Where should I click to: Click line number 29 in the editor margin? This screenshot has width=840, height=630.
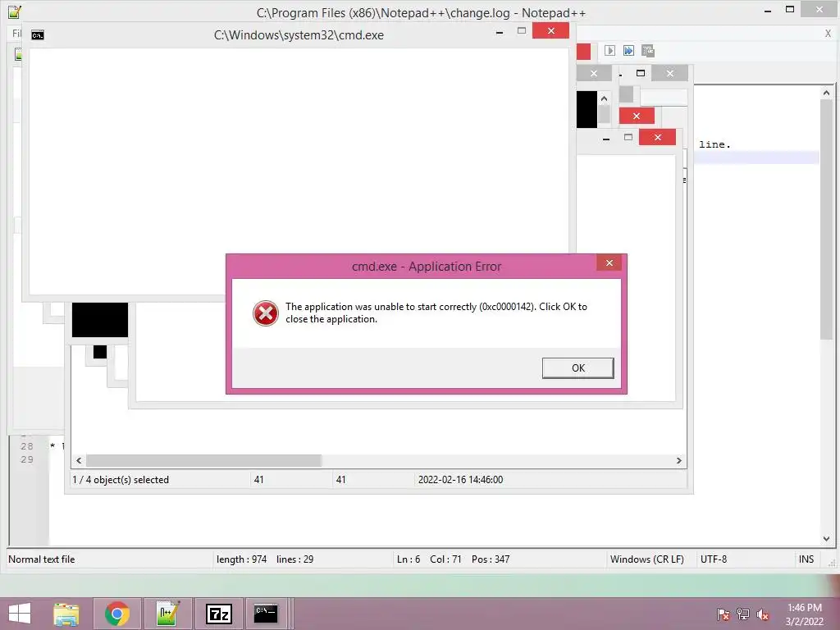pyautogui.click(x=27, y=459)
